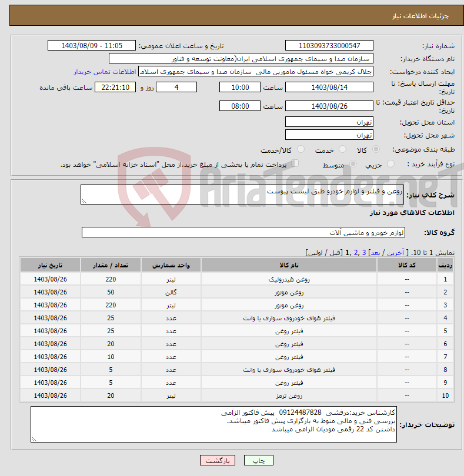Click the 10:00 response hour field
The width and height of the screenshot is (464, 476).
click(240, 88)
